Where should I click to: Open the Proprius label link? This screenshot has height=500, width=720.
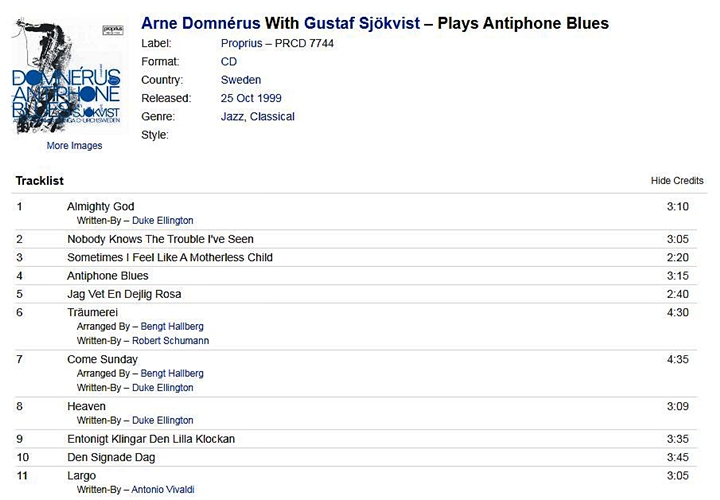(242, 43)
